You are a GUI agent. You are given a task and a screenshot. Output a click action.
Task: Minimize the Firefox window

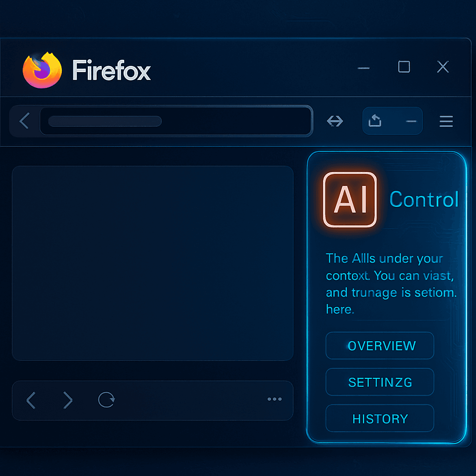364,68
